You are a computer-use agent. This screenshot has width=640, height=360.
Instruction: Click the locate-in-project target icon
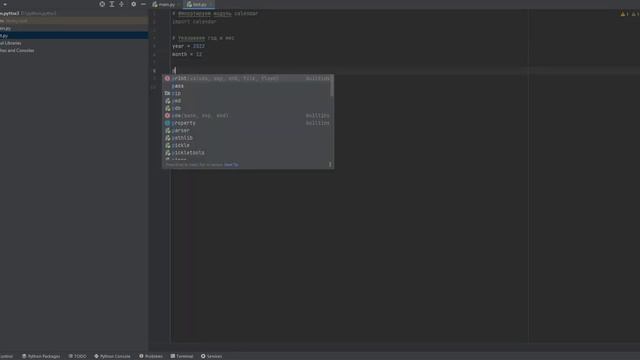pos(102,4)
